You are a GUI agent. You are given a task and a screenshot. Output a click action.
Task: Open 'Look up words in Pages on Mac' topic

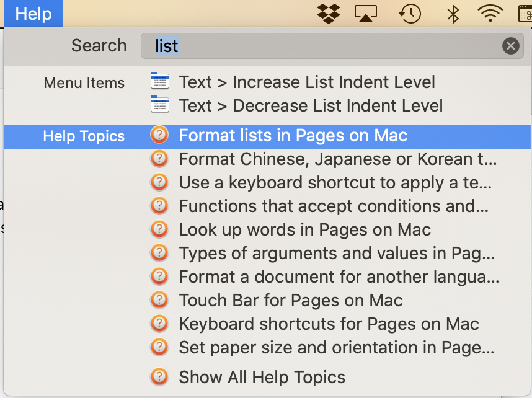coord(267,230)
